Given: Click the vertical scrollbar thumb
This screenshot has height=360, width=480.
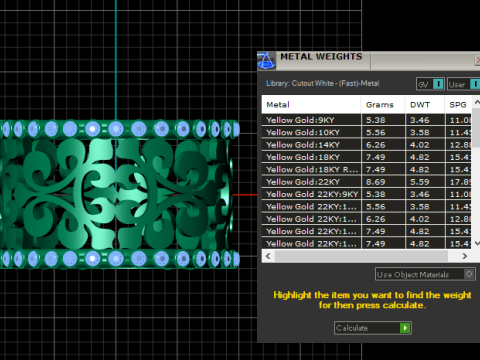Looking at the screenshot, I should pyautogui.click(x=477, y=127).
